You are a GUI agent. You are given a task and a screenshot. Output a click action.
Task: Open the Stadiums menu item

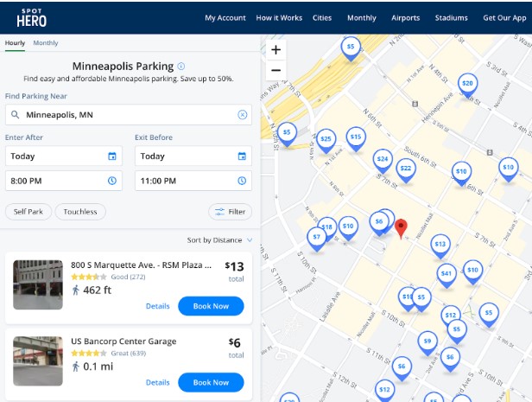[451, 18]
